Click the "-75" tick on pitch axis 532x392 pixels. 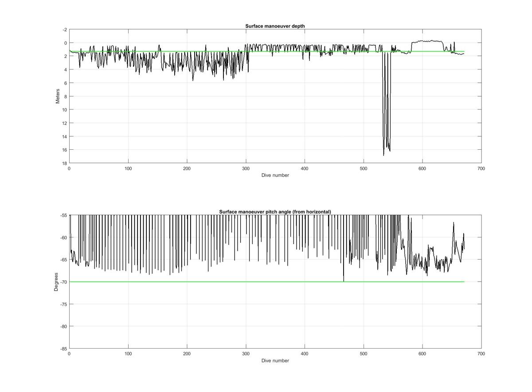click(x=64, y=304)
